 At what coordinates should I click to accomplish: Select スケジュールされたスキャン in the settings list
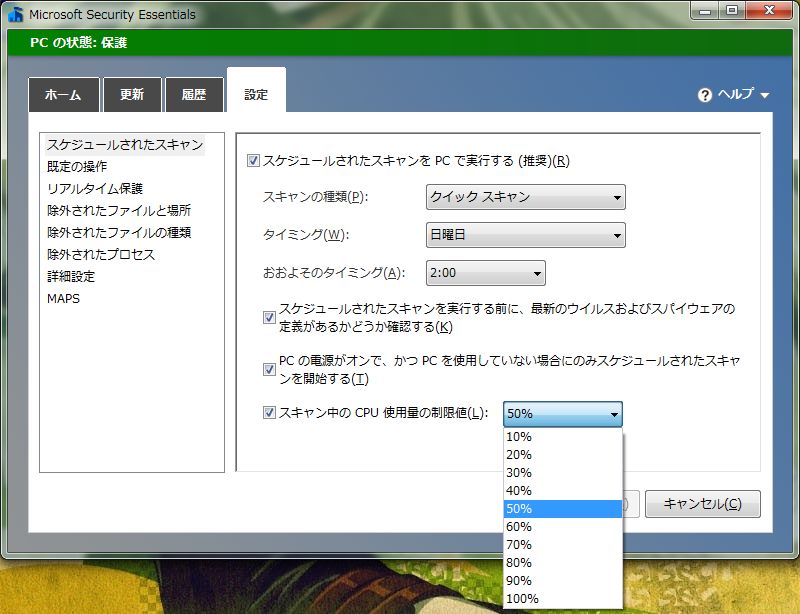[x=125, y=145]
